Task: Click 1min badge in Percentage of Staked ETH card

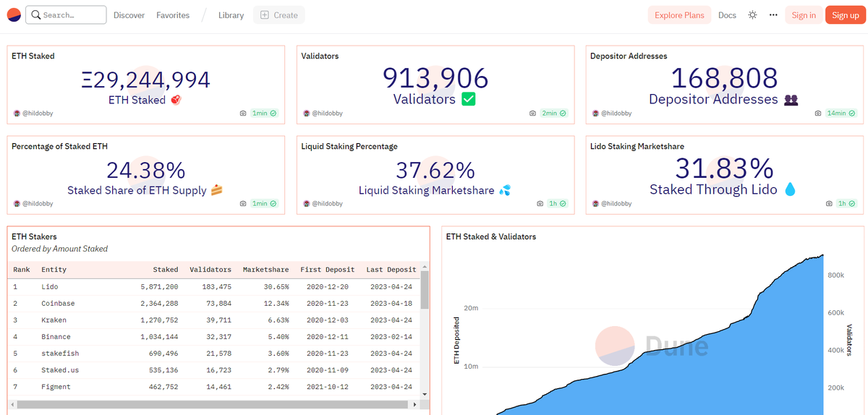Action: coord(264,204)
